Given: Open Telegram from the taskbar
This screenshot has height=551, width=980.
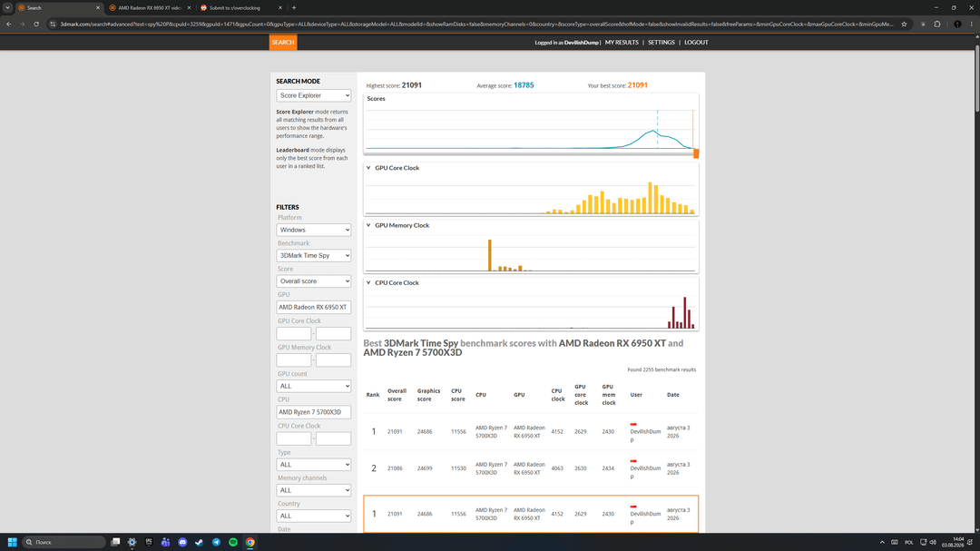Looking at the screenshot, I should pos(216,542).
